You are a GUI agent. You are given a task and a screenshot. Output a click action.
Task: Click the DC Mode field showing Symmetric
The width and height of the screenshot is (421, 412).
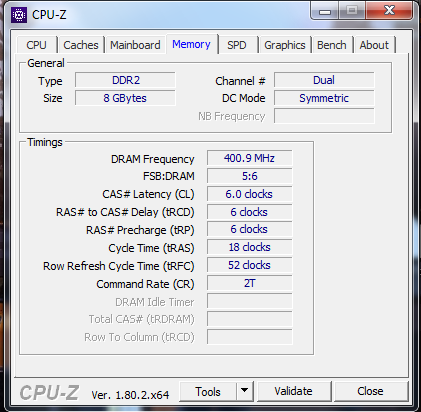tap(324, 98)
